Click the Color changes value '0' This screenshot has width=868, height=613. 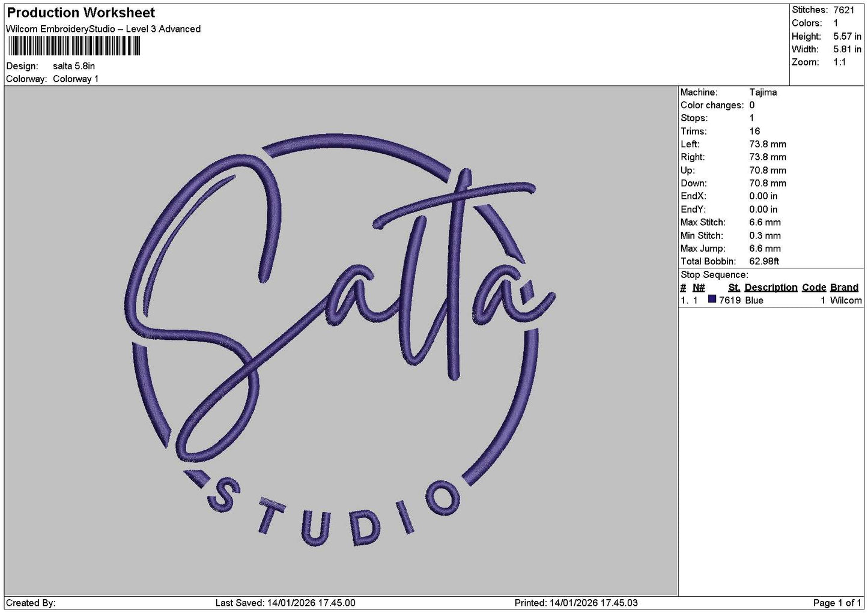(x=752, y=106)
